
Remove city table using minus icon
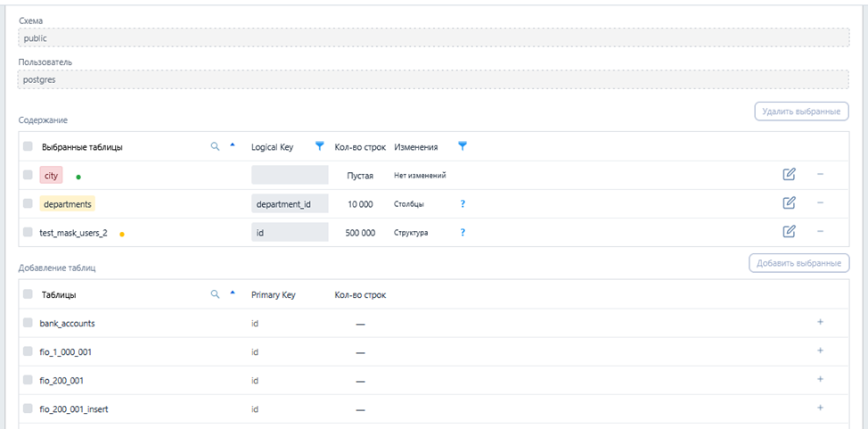(x=820, y=175)
